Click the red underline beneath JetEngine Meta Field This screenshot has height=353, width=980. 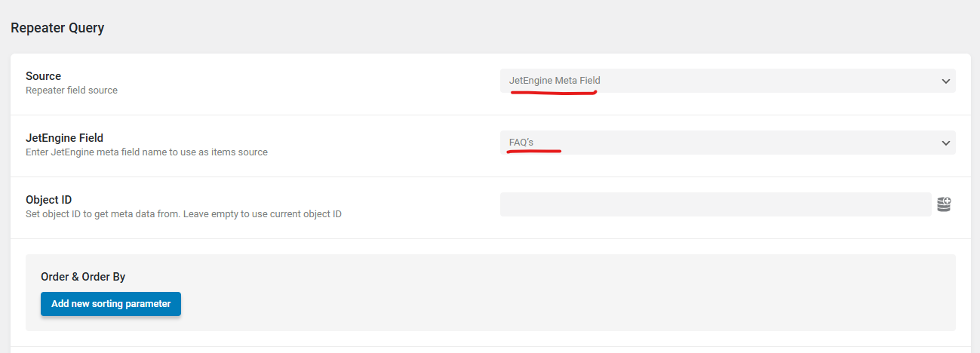[x=554, y=93]
